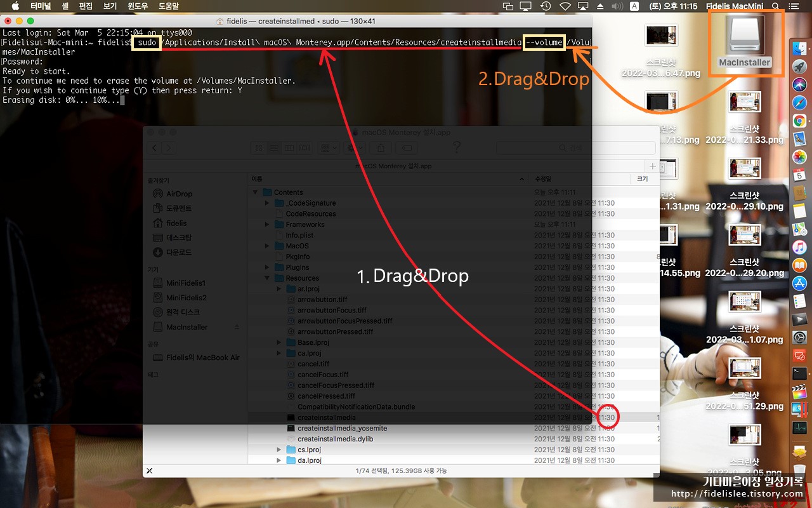Click the Wi-Fi status icon
Image resolution: width=812 pixels, height=508 pixels.
pyautogui.click(x=565, y=6)
